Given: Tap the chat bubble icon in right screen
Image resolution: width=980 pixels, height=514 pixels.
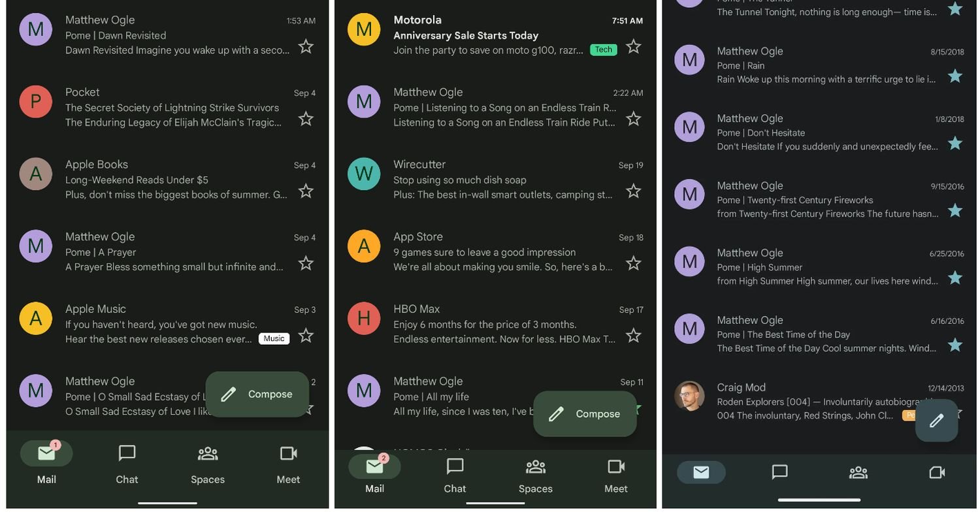Looking at the screenshot, I should point(779,472).
